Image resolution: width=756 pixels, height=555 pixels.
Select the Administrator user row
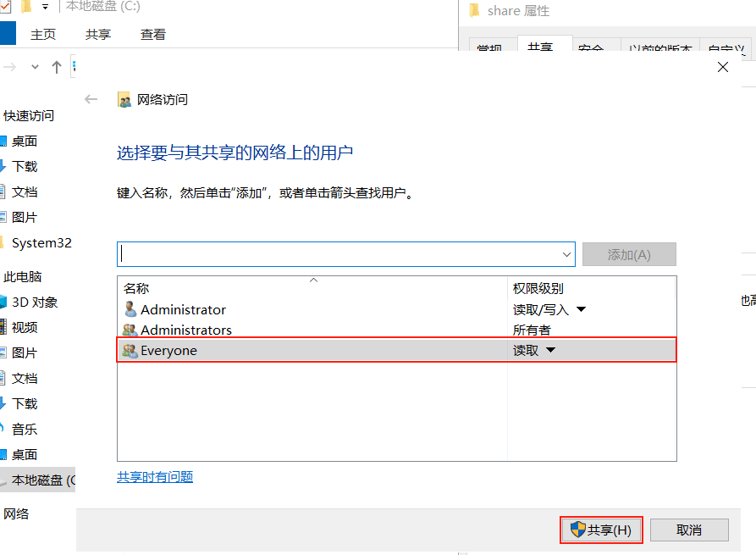[397, 309]
